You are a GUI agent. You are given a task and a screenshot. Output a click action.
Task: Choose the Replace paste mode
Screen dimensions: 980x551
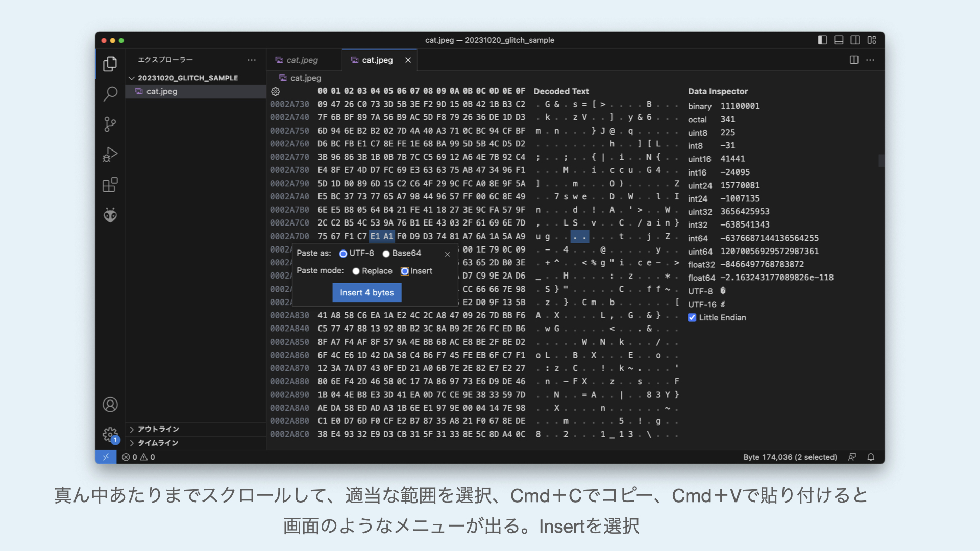pyautogui.click(x=356, y=271)
